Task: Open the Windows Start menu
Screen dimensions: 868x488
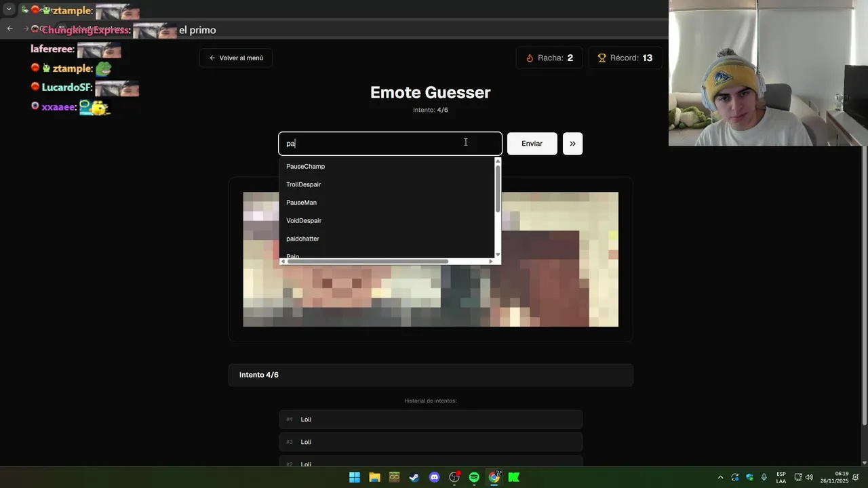Action: coord(355,477)
